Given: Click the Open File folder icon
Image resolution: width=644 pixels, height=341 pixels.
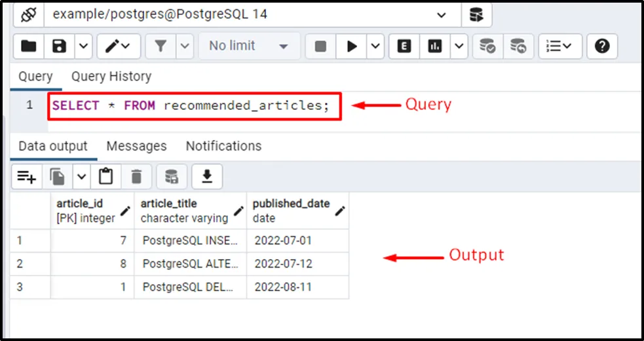Looking at the screenshot, I should [x=29, y=46].
